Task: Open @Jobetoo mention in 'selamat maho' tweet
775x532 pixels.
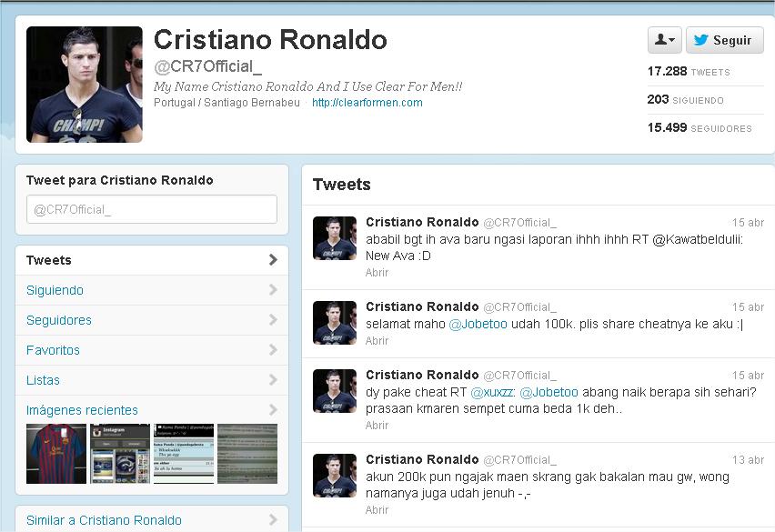Action: [x=478, y=324]
